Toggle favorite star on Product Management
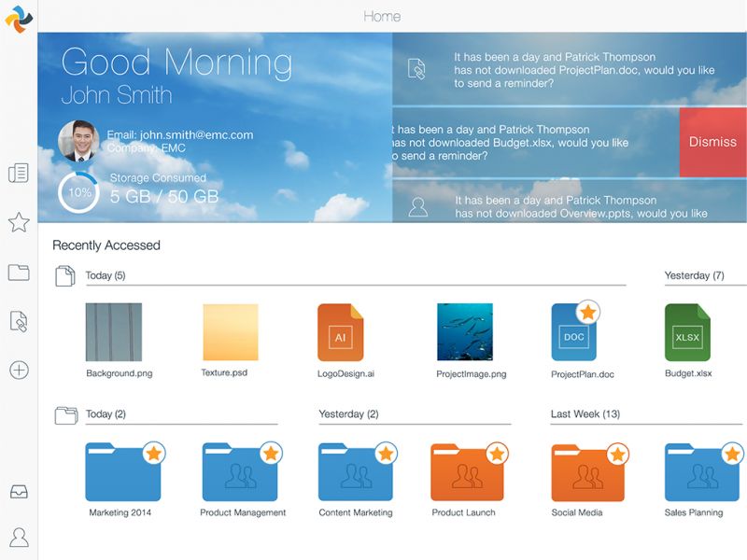Image resolution: width=747 pixels, height=560 pixels. click(x=271, y=454)
